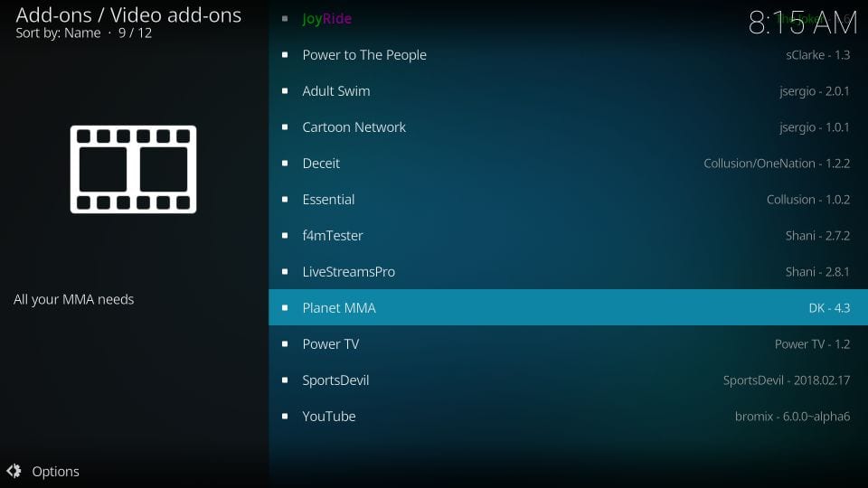The height and width of the screenshot is (488, 868).
Task: Click SportsDevil version 2018.02.17 text
Action: coord(787,380)
